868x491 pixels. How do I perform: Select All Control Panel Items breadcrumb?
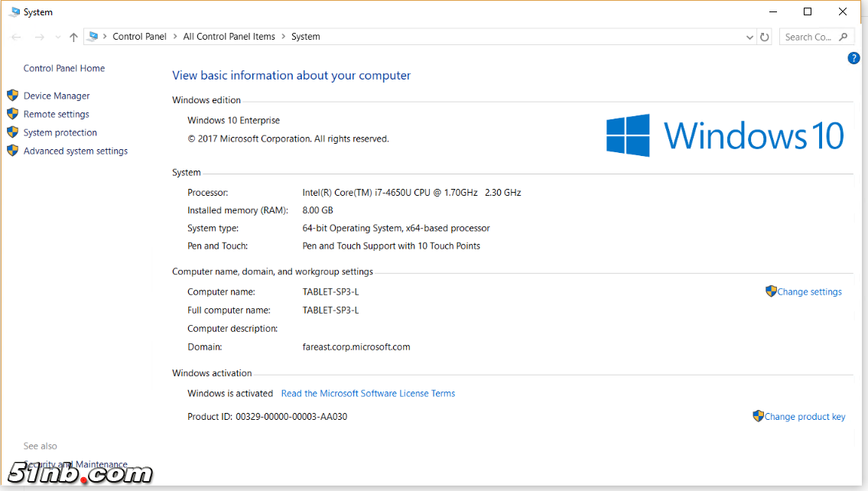pyautogui.click(x=229, y=37)
